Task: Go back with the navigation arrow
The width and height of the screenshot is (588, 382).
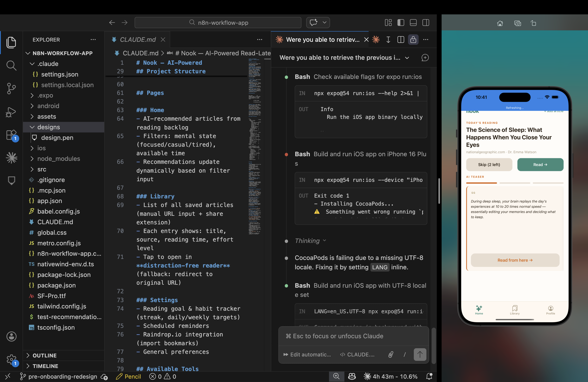Action: pyautogui.click(x=112, y=23)
